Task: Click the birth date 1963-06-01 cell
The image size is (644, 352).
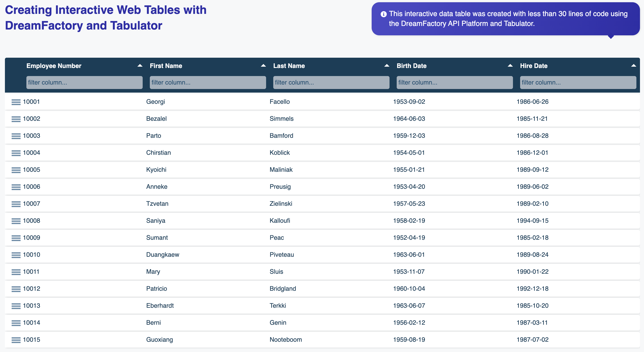Action: click(409, 255)
